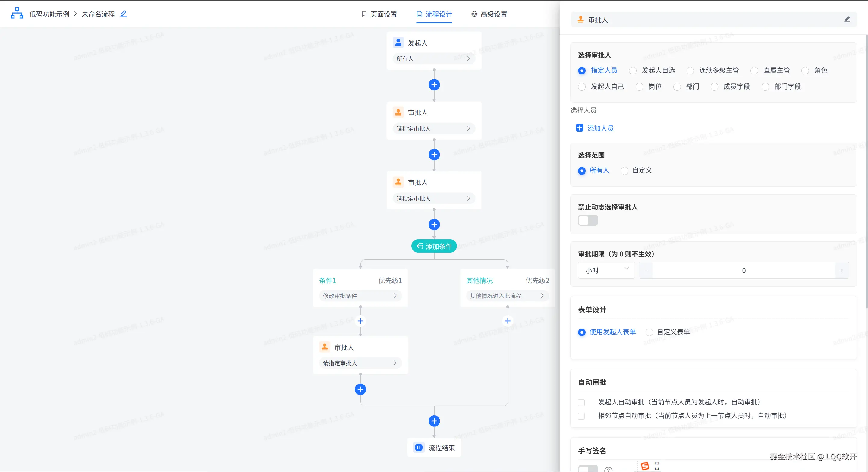Open the 小时 time unit dropdown
Screen dimensions: 868x472
click(x=606, y=271)
